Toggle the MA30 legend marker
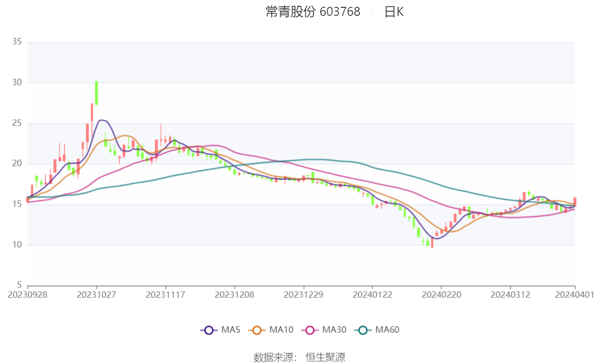Screen dimensions: 599x364 [310, 330]
